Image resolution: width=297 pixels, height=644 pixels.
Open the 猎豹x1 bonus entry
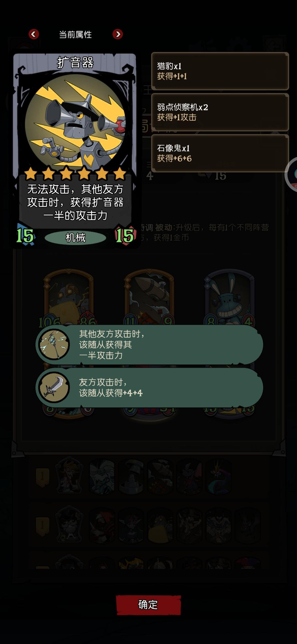click(220, 71)
